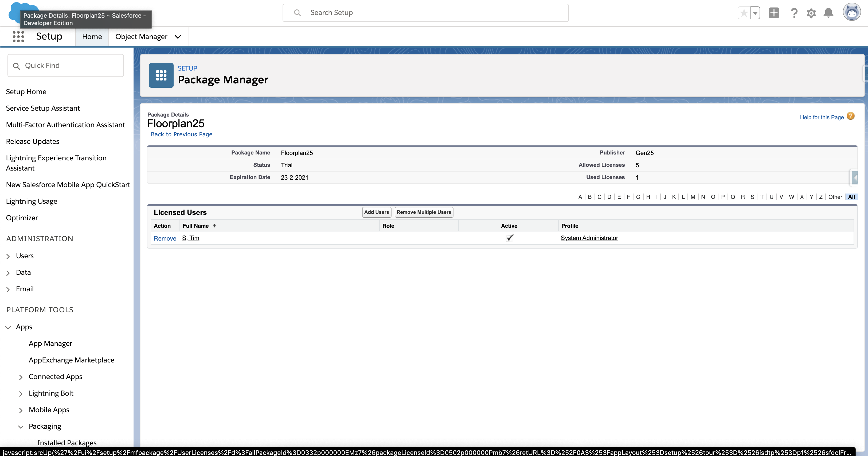Filter licensed users by letter M
The height and width of the screenshot is (456, 868).
pyautogui.click(x=693, y=197)
